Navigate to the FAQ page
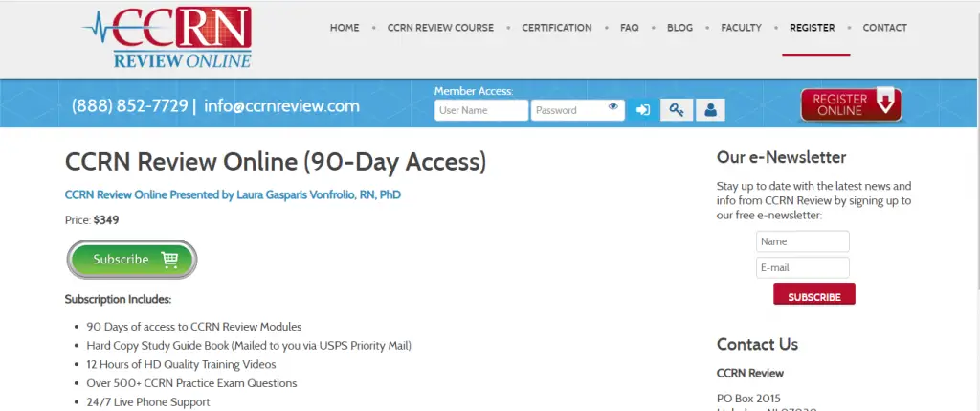Viewport: 980px width, 411px height. (629, 28)
